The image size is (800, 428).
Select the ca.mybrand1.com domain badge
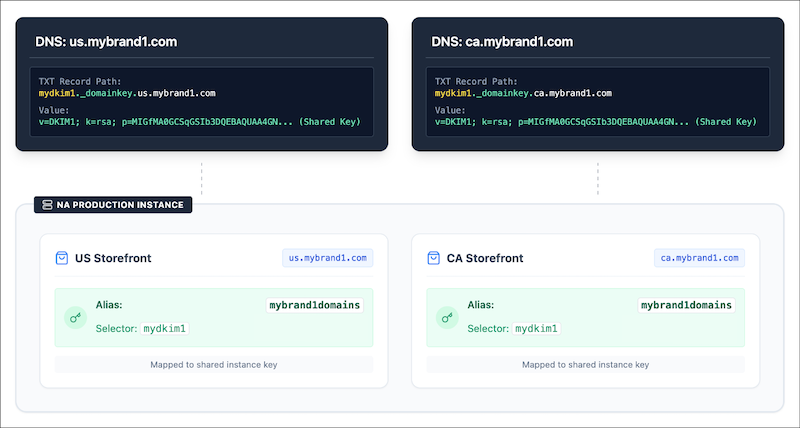(x=699, y=258)
